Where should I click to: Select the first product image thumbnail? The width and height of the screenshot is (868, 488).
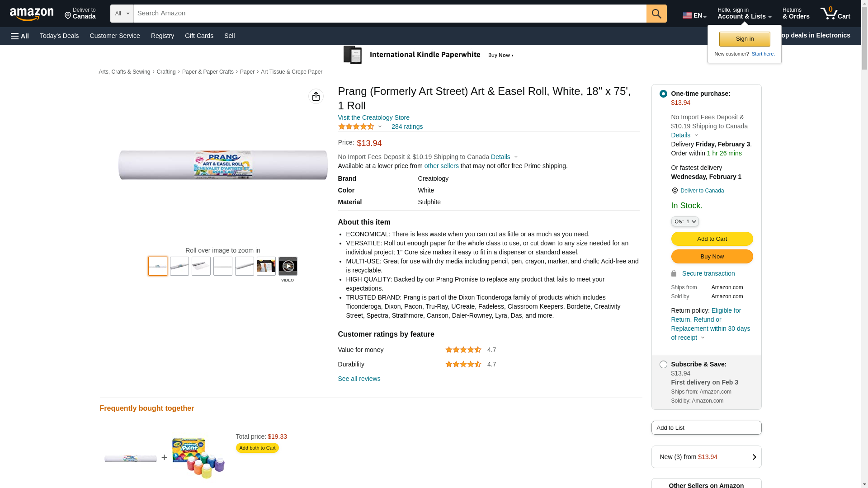pyautogui.click(x=158, y=266)
